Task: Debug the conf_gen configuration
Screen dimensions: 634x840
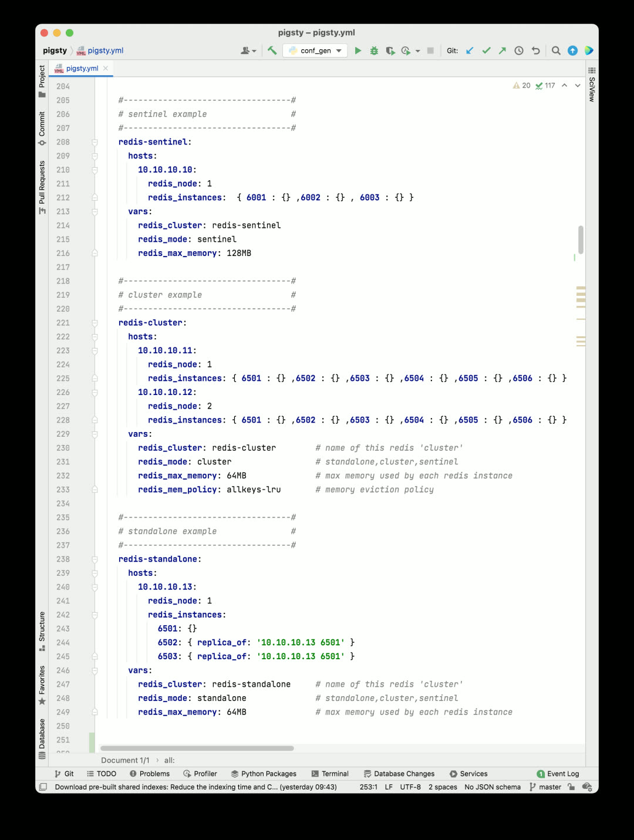Action: (x=374, y=50)
